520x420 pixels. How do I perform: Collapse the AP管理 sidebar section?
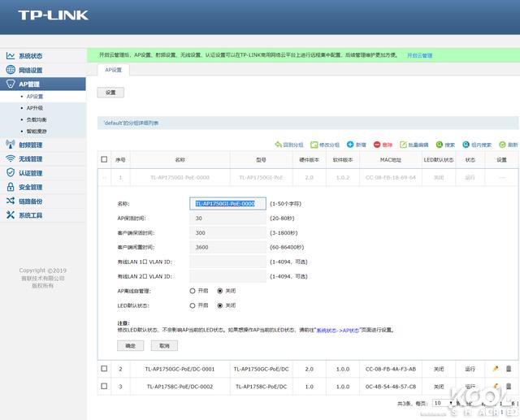point(43,84)
